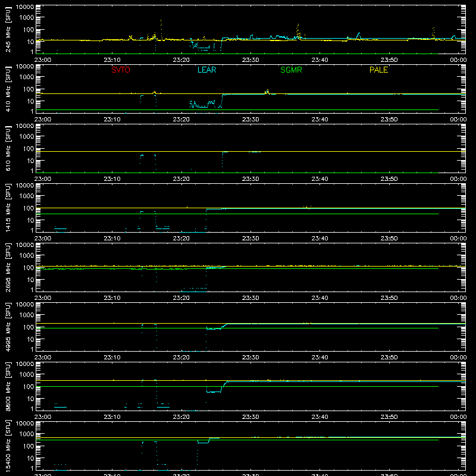Click the yellow PALE legend label
This screenshot has height=476, width=476.
[378, 70]
